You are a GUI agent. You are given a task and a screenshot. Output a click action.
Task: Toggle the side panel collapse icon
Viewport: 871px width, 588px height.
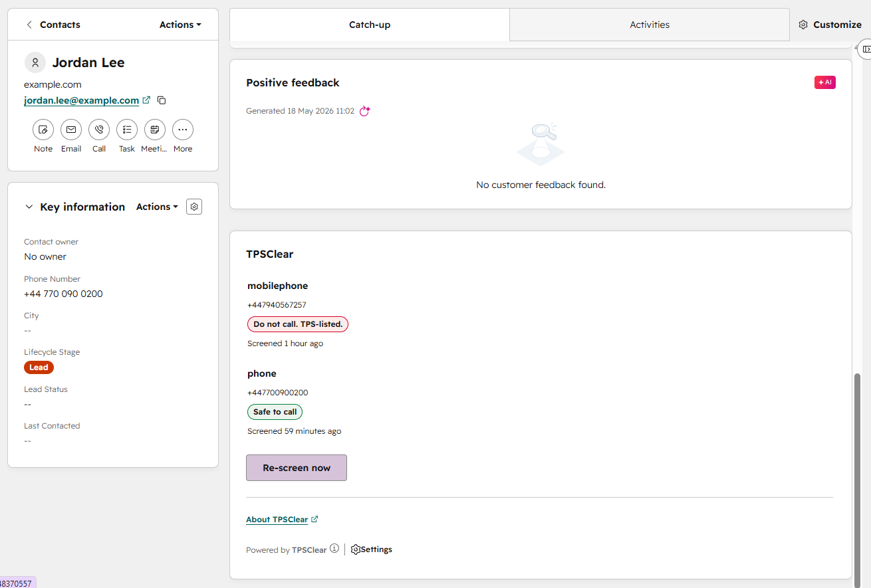(x=866, y=49)
